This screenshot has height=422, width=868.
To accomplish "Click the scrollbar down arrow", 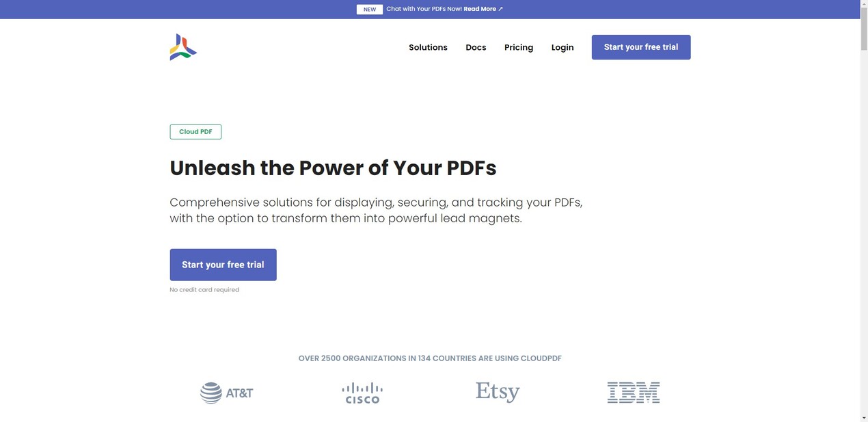I will tap(863, 418).
